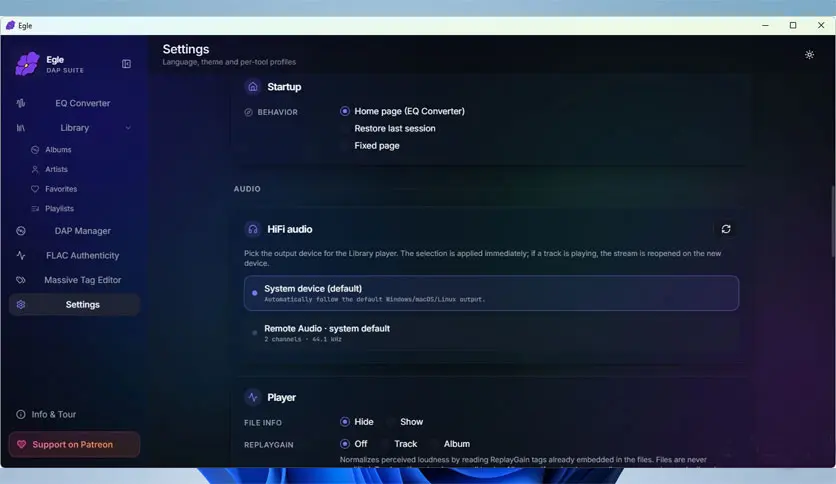
Task: Click the Artists person icon
Action: (x=35, y=170)
